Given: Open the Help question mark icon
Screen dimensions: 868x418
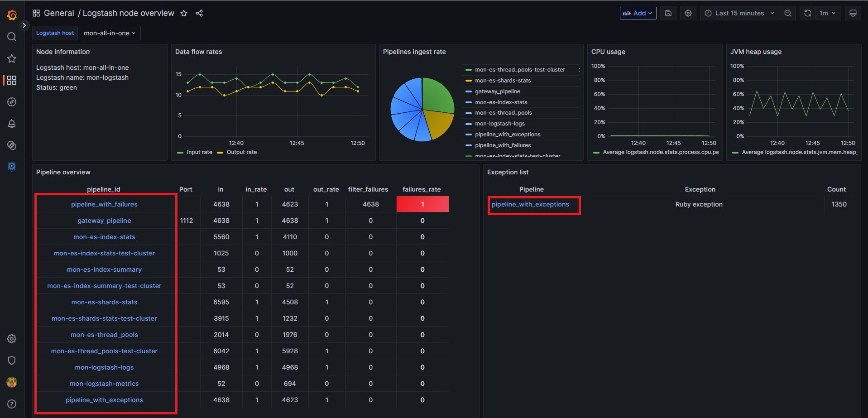Looking at the screenshot, I should pos(12,404).
